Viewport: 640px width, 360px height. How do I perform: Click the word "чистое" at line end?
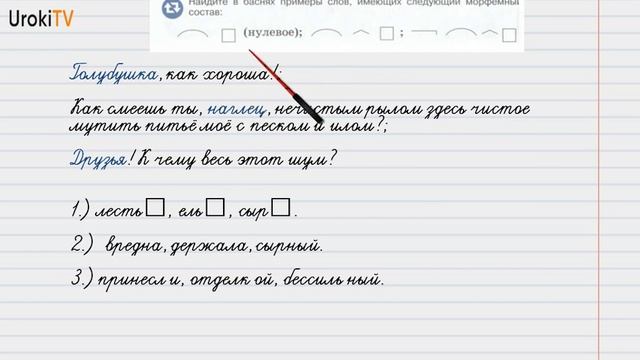(501, 109)
